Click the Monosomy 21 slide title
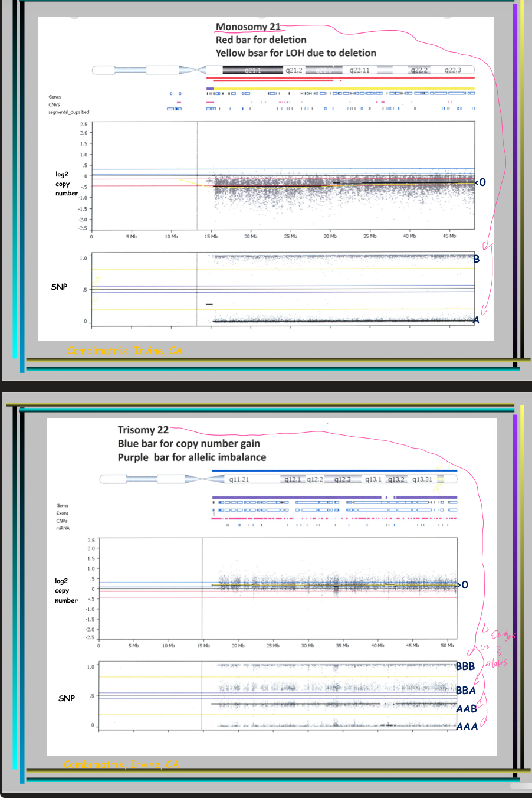The width and height of the screenshot is (532, 798). [248, 27]
